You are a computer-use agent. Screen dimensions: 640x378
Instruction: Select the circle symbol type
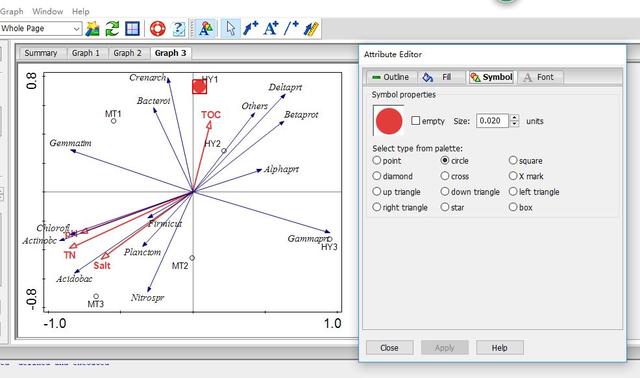pyautogui.click(x=445, y=160)
